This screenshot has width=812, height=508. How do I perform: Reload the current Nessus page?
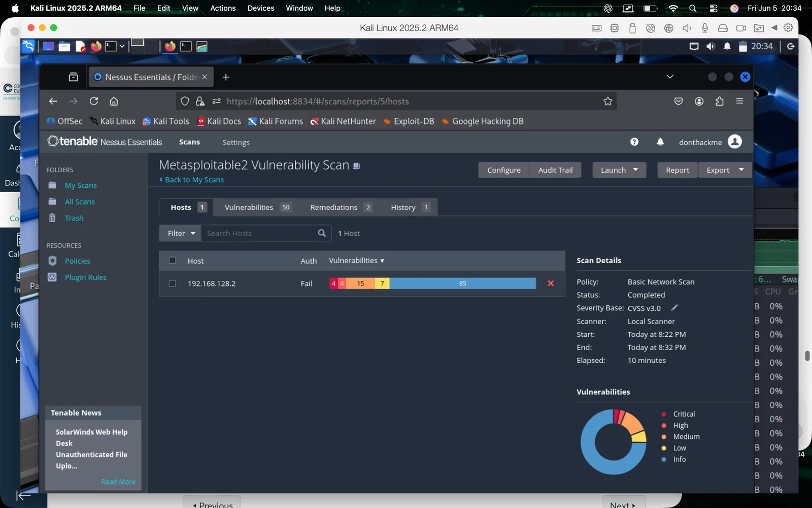click(x=94, y=101)
